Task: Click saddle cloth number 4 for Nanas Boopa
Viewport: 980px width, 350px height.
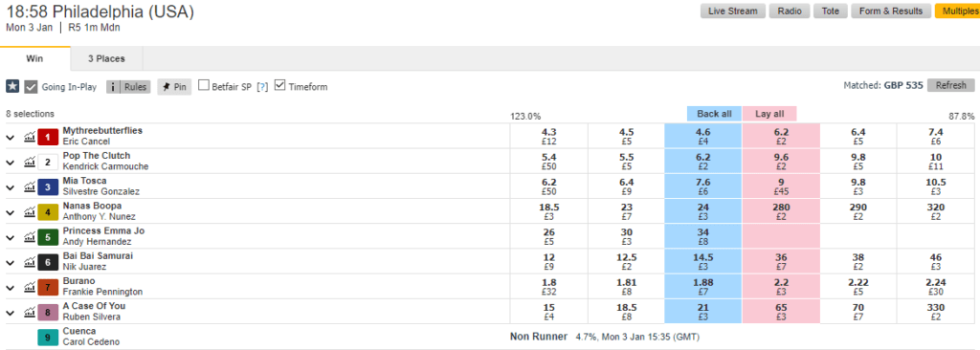Action: coord(48,212)
